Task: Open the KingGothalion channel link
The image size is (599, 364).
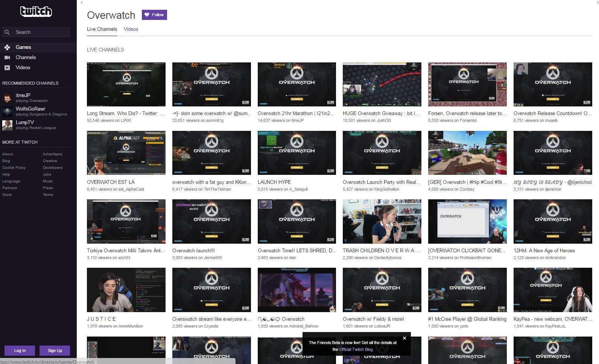Action: click(x=387, y=189)
